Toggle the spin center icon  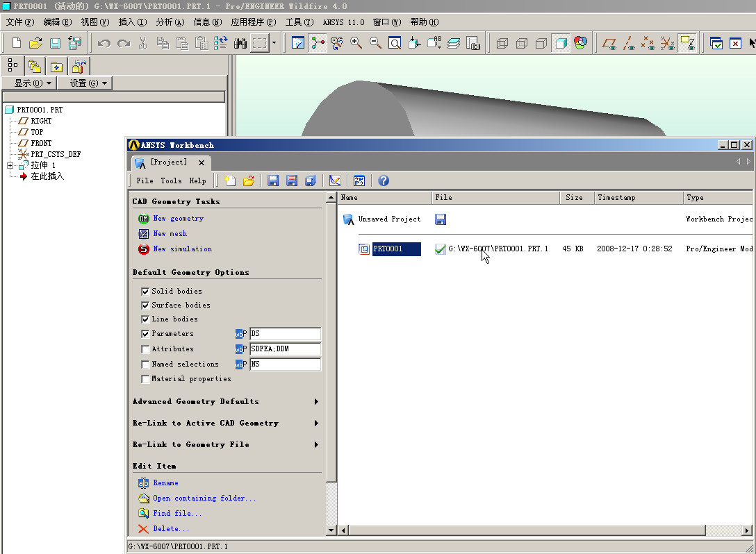(x=318, y=43)
